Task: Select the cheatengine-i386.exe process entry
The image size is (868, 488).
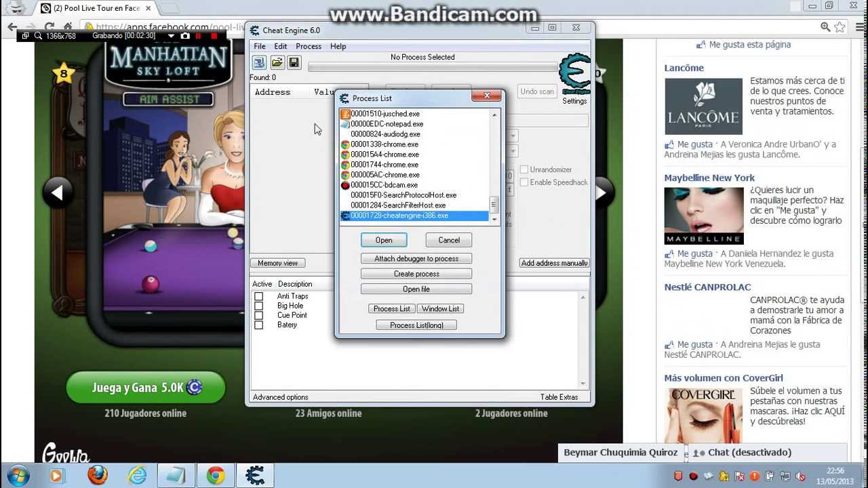Action: (414, 216)
